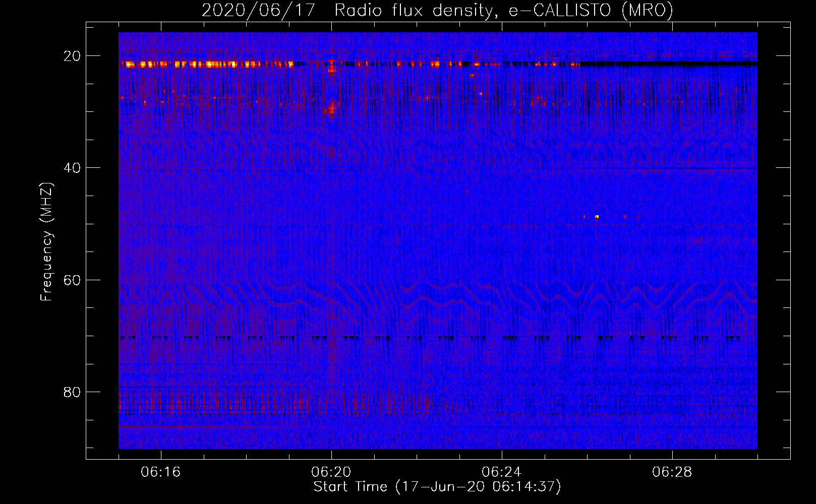This screenshot has height=504, width=816.
Task: Click the 'Frequency (MHZ)' y-axis label
Action: [46, 242]
